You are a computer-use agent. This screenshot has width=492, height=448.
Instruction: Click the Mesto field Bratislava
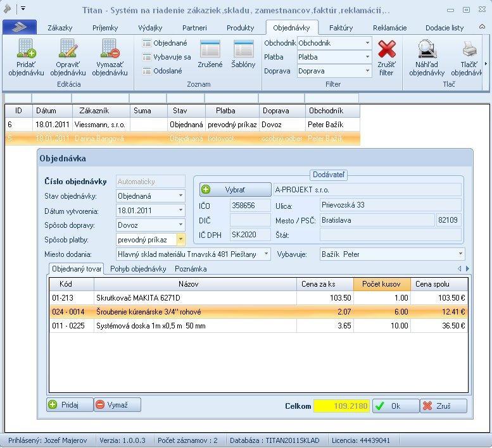(377, 220)
